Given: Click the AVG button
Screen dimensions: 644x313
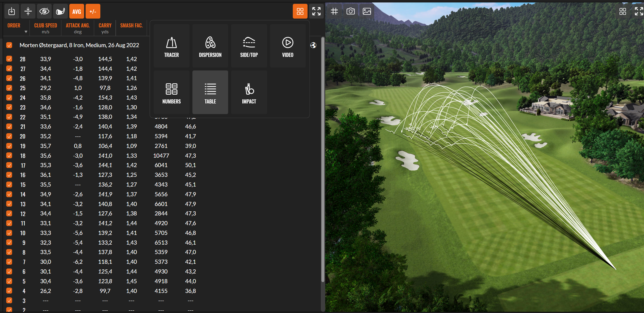Looking at the screenshot, I should point(76,11).
